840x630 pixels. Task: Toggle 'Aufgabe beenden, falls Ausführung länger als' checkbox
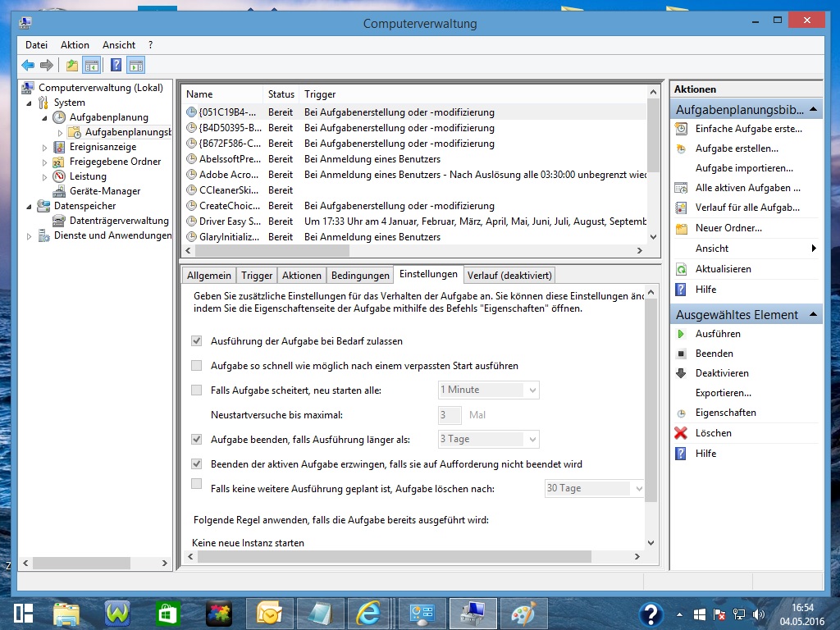click(x=196, y=439)
